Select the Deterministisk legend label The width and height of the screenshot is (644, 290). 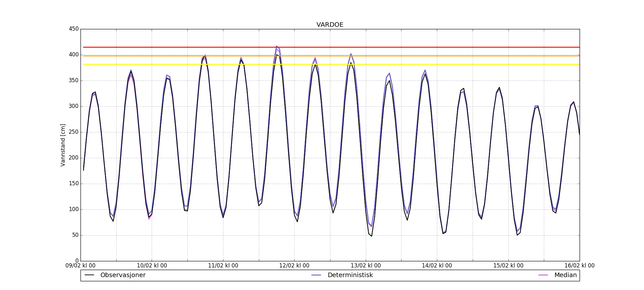[x=350, y=275]
